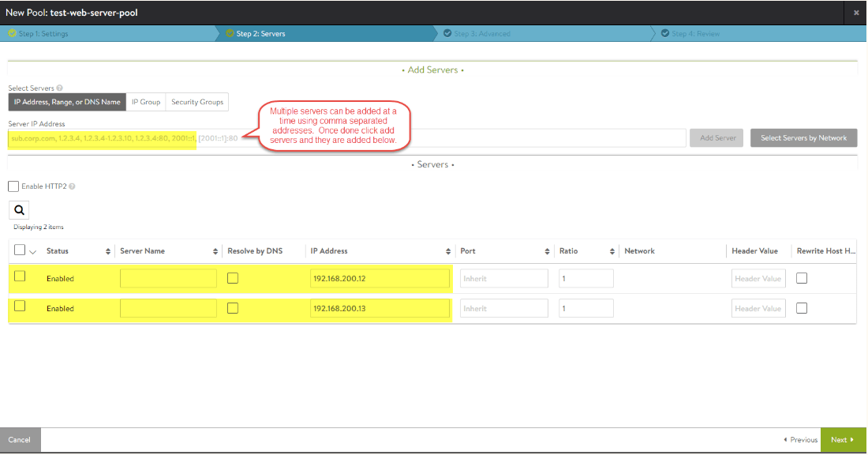Edit the IP Address field 192.168.200.13
This screenshot has width=868, height=455.
click(380, 308)
